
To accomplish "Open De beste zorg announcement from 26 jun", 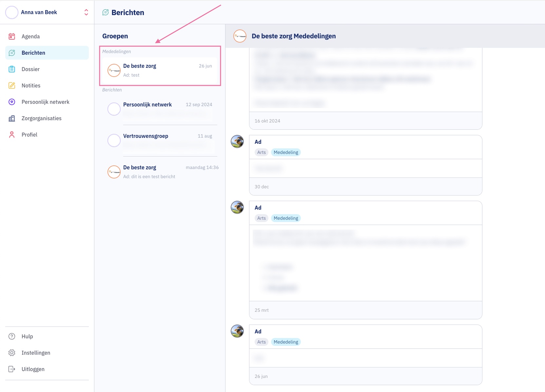I will click(160, 70).
